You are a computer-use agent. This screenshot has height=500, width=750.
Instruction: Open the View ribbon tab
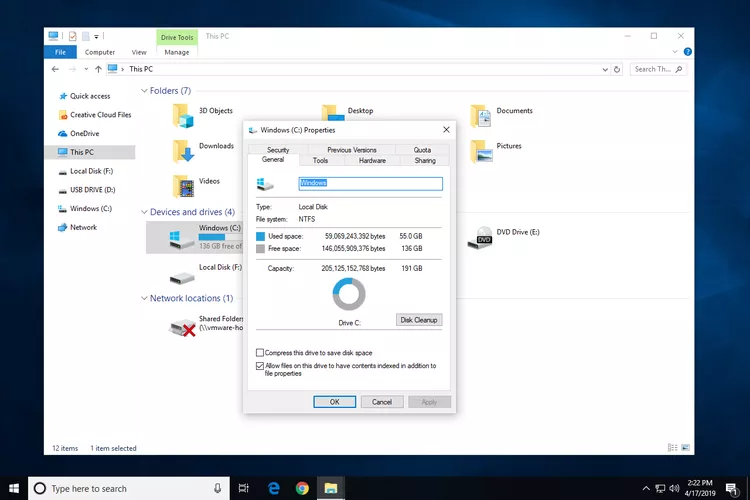[139, 52]
